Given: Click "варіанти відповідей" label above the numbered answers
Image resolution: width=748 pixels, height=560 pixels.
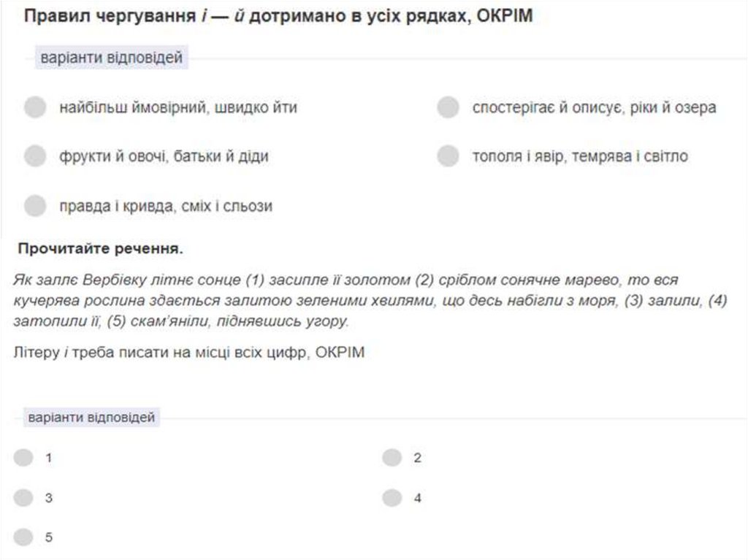Looking at the screenshot, I should [x=91, y=418].
